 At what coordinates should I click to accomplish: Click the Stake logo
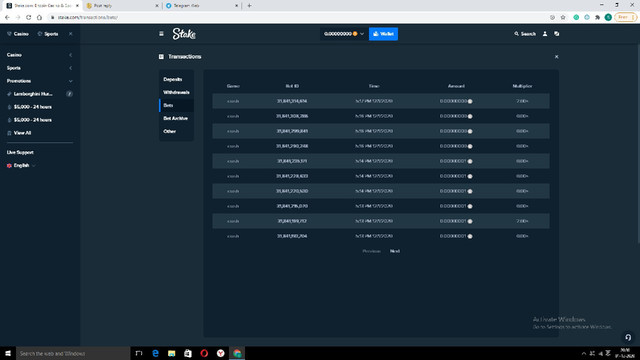tap(184, 34)
